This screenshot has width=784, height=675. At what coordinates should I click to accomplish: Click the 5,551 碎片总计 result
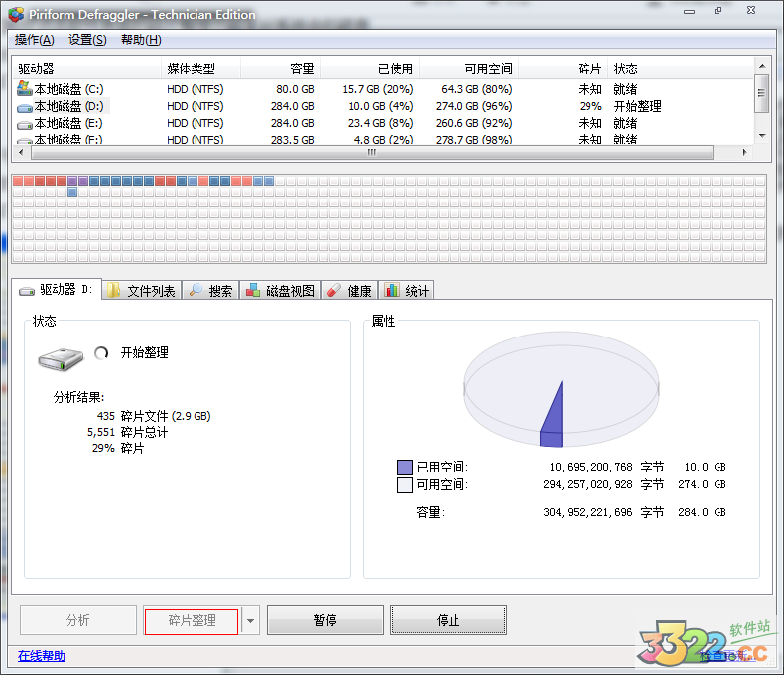click(x=127, y=432)
